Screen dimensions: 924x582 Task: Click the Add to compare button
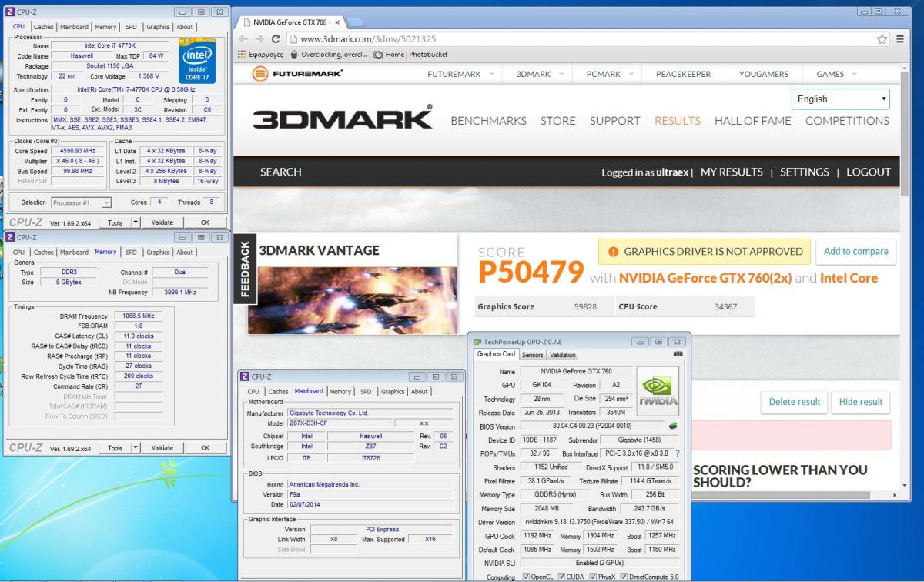855,251
